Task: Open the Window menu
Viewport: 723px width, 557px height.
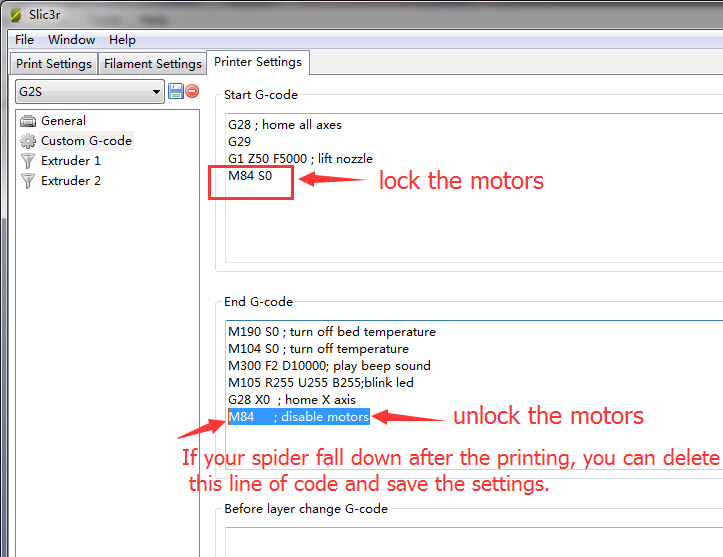Action: click(x=72, y=40)
